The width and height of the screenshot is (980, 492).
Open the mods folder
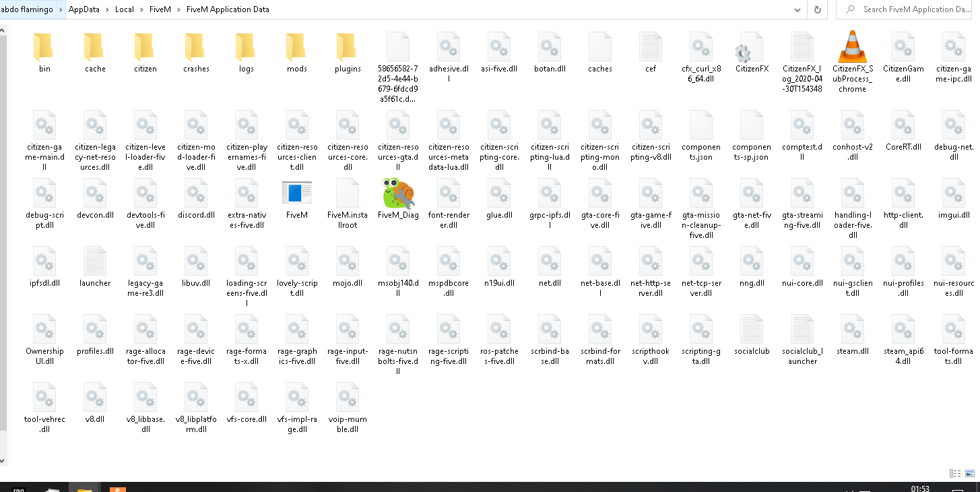coord(297,53)
